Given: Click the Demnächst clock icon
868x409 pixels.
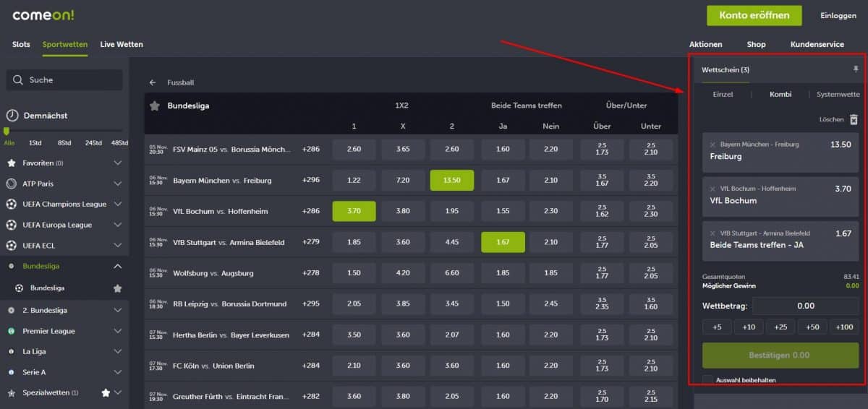Looking at the screenshot, I should 12,116.
